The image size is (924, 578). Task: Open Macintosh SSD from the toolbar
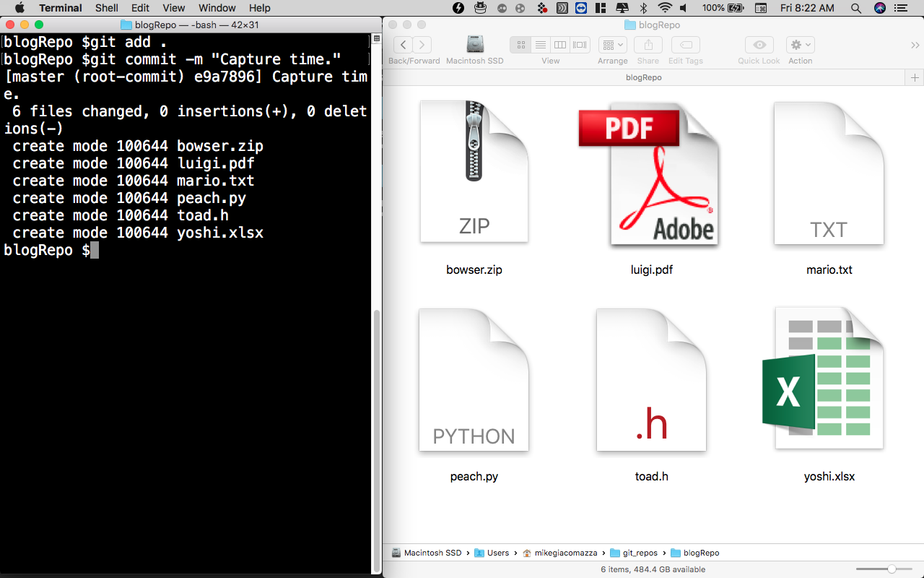point(474,44)
